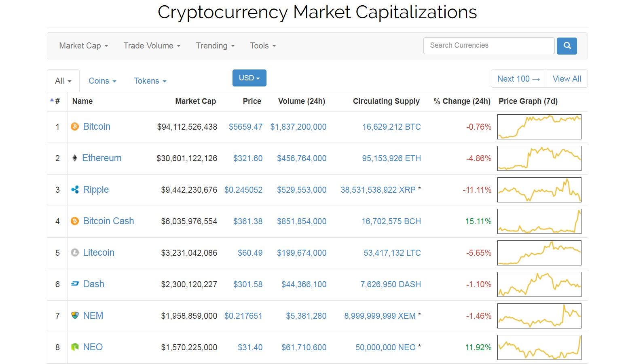This screenshot has height=364, width=630.
Task: Open the USD currency dropdown
Action: tap(249, 78)
